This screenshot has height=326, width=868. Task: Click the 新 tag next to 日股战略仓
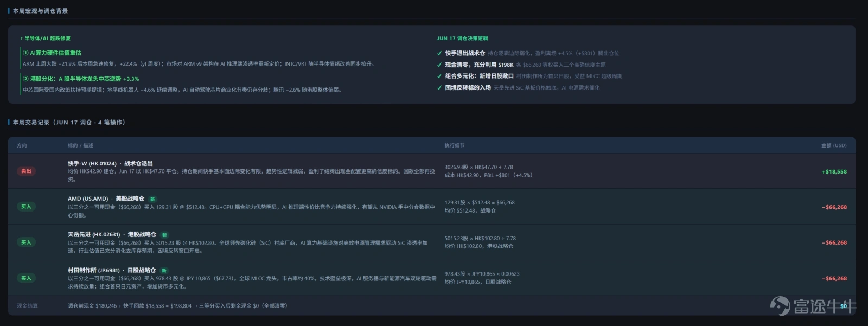(164, 271)
